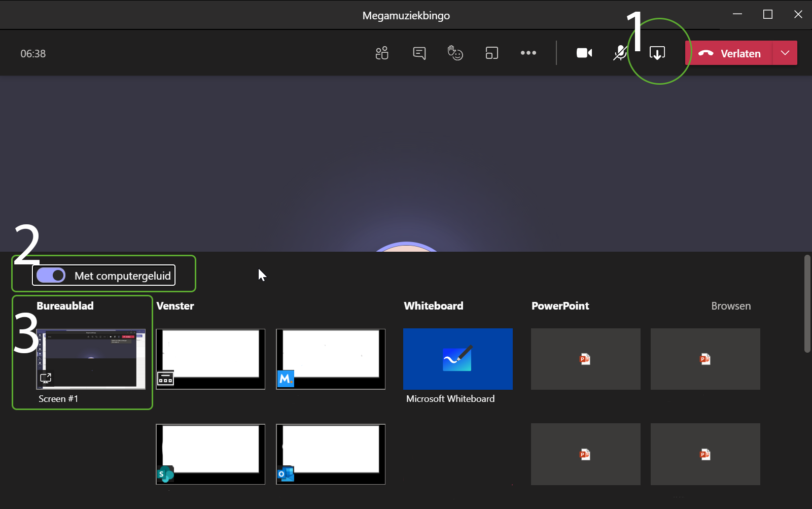Share the window with blue M icon
Viewport: 812px width, 509px height.
(331, 359)
